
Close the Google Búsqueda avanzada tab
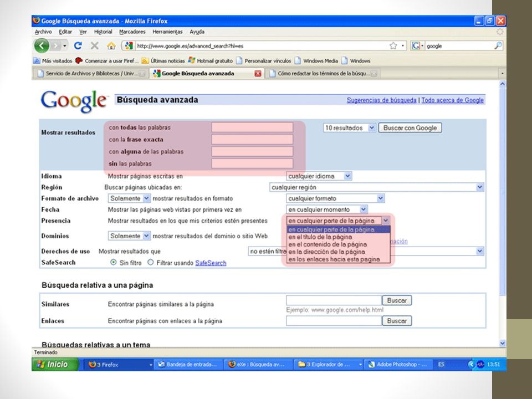click(x=258, y=73)
